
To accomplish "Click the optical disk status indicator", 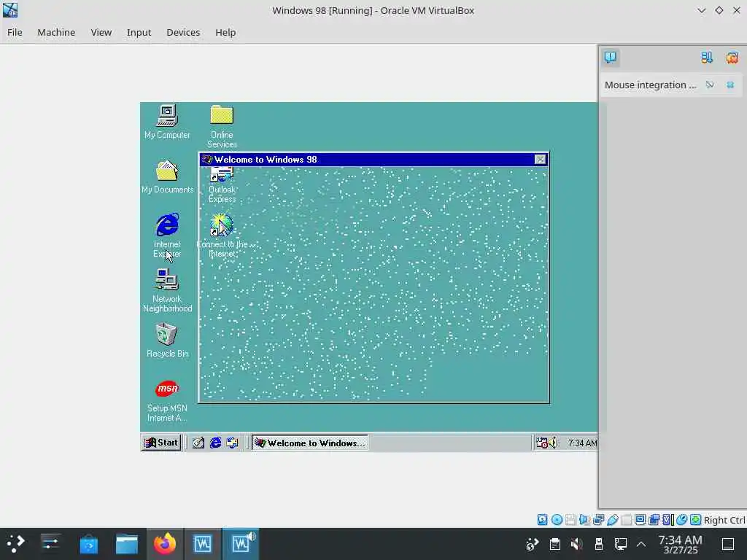I will pyautogui.click(x=557, y=519).
